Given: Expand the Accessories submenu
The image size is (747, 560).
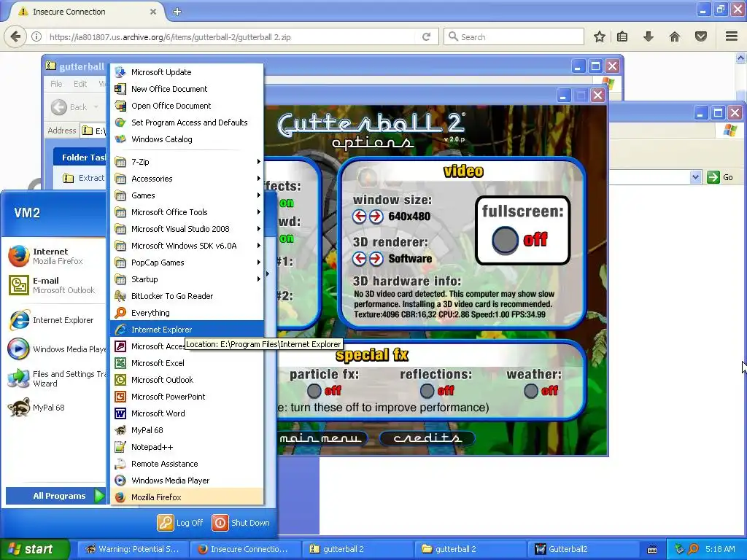Looking at the screenshot, I should click(187, 179).
